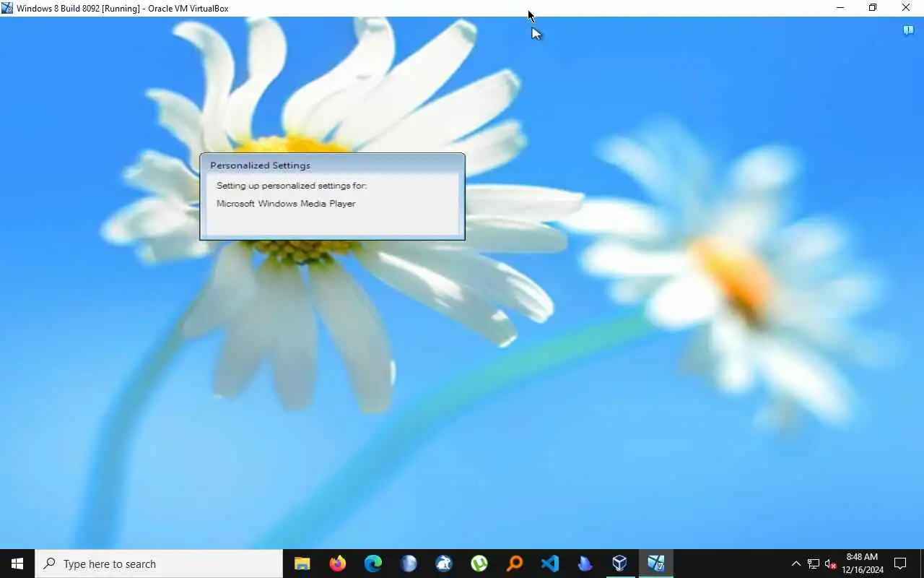Open the clock showing 8:48 AM
924x578 pixels.
[862, 564]
